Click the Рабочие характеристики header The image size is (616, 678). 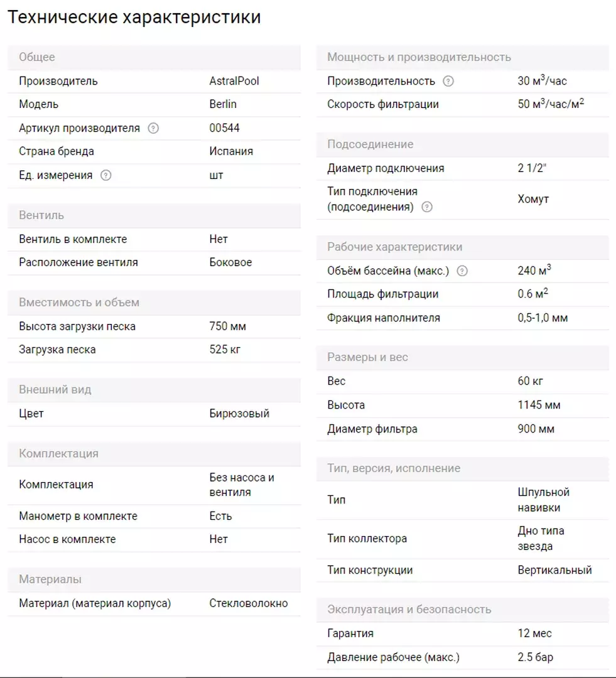[462, 247]
